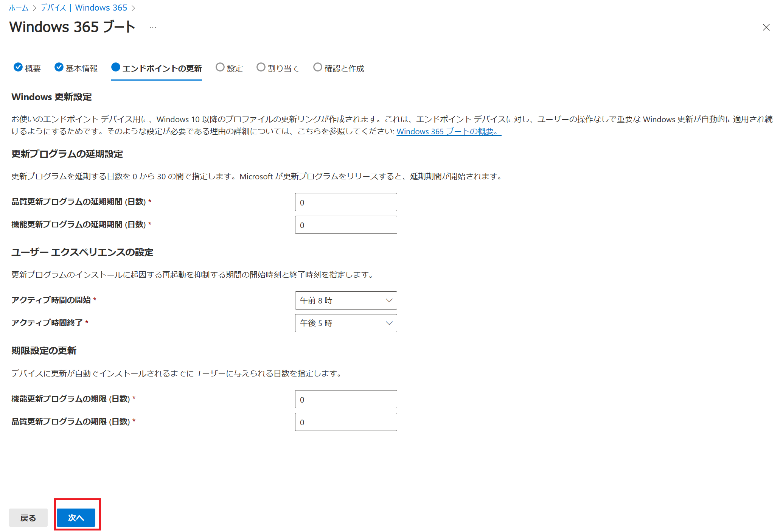Close the Windows 365 ブート pane
The width and height of the screenshot is (783, 532).
pyautogui.click(x=766, y=27)
